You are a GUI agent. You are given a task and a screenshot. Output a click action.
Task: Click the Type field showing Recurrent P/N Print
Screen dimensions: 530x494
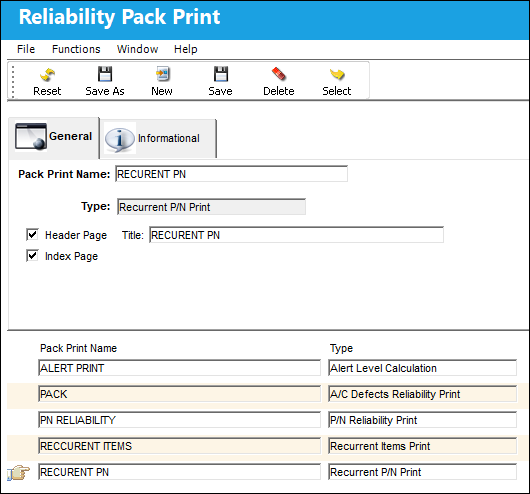(x=212, y=207)
